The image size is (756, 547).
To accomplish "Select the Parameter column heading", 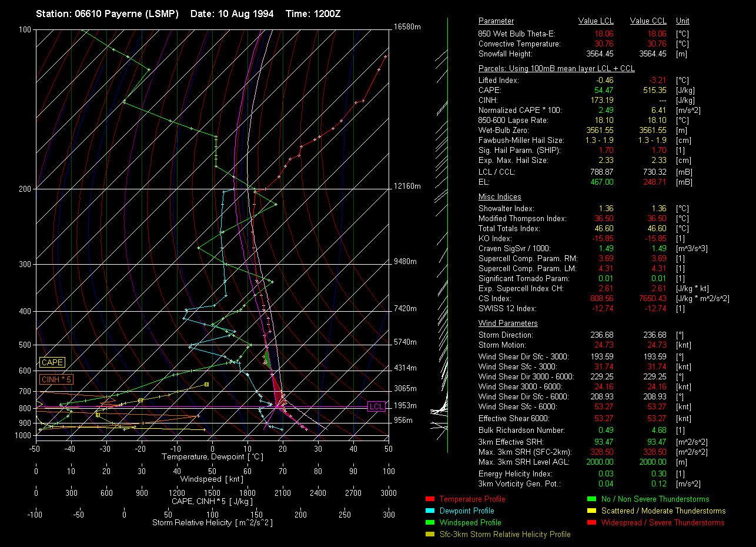I will (496, 21).
